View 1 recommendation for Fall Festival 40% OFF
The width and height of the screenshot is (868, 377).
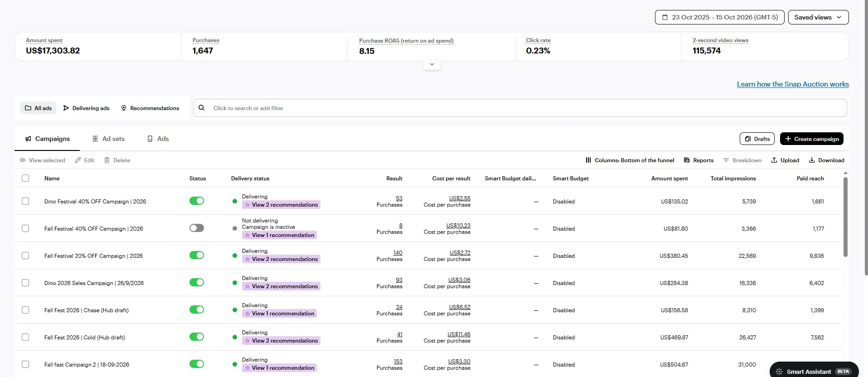point(279,235)
